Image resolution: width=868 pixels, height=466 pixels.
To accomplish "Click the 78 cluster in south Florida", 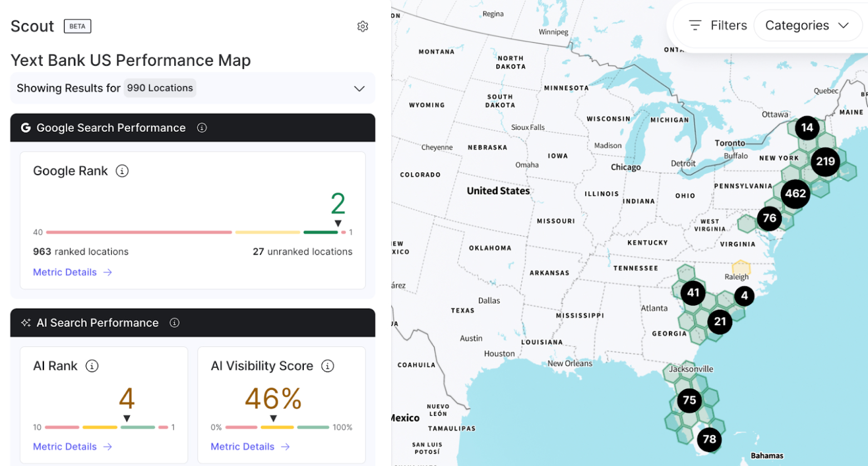I will (x=709, y=439).
